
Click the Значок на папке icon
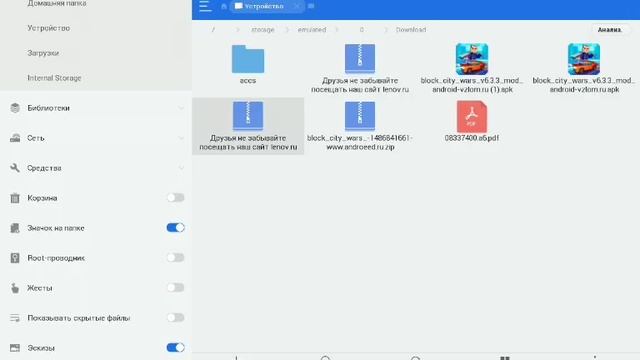click(x=15, y=228)
